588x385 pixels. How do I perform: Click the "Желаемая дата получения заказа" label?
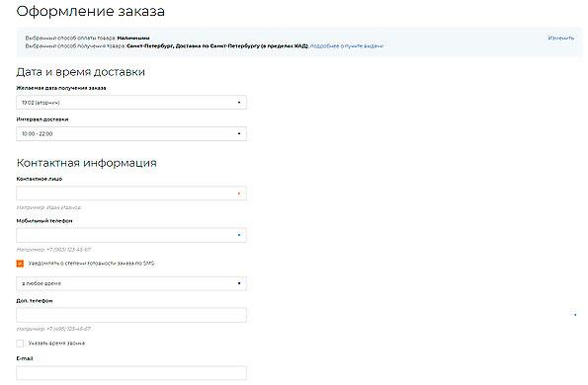click(61, 88)
